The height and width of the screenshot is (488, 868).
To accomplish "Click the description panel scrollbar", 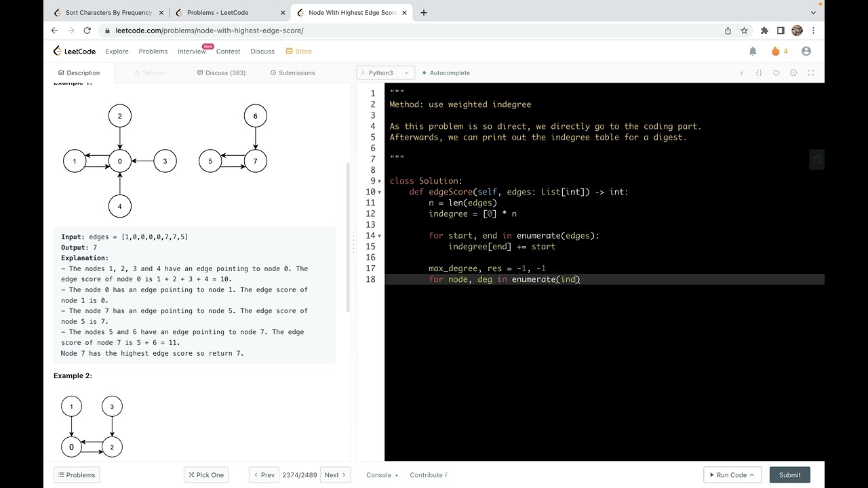I will click(x=349, y=237).
